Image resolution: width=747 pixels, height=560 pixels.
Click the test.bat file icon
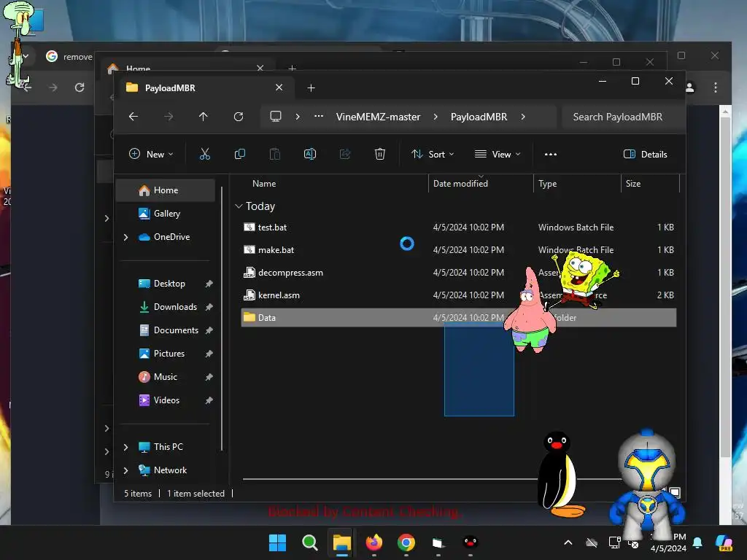(249, 227)
